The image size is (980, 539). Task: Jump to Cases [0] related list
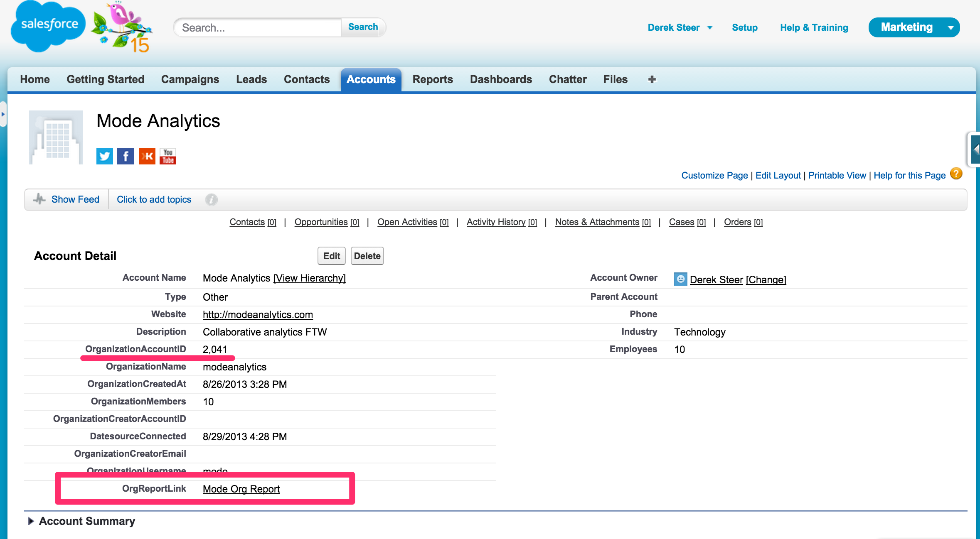point(687,222)
